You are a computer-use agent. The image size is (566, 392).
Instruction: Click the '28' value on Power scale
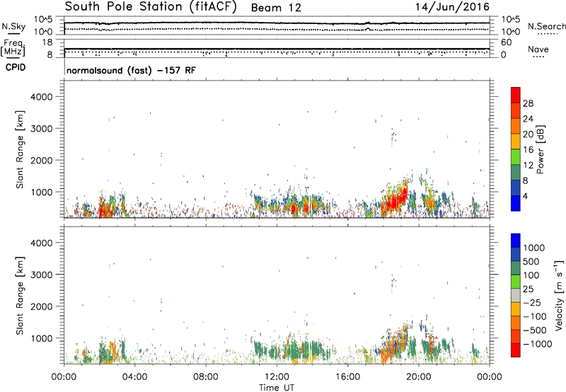pos(528,103)
